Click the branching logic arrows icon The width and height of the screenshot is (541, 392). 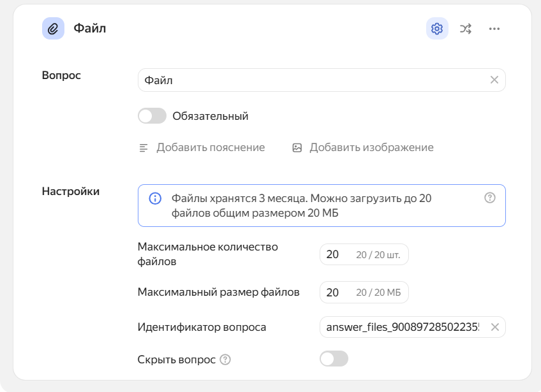466,29
